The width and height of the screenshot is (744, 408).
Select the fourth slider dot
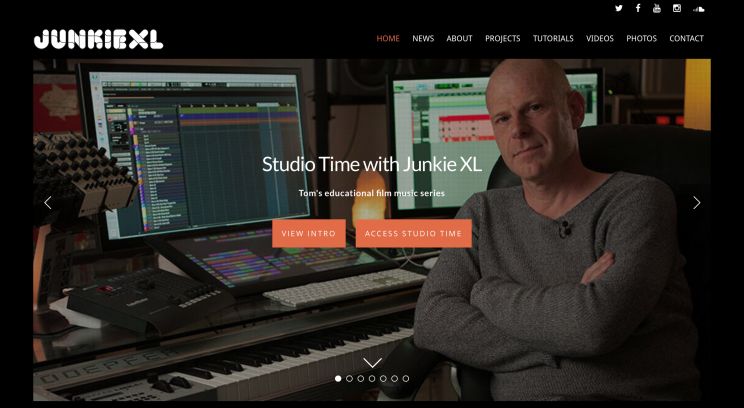(372, 379)
